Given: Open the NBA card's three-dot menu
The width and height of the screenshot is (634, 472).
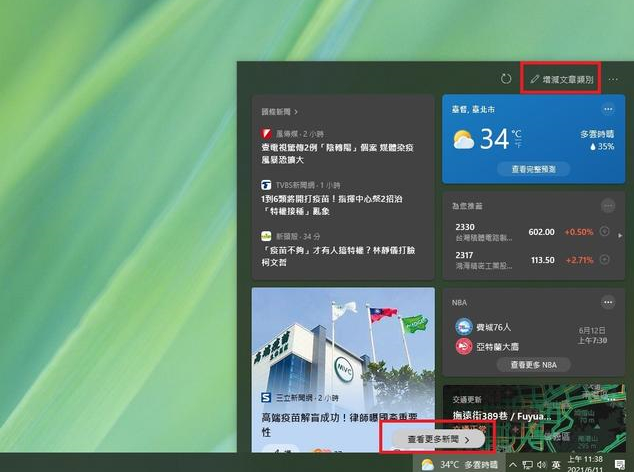Looking at the screenshot, I should tap(608, 302).
